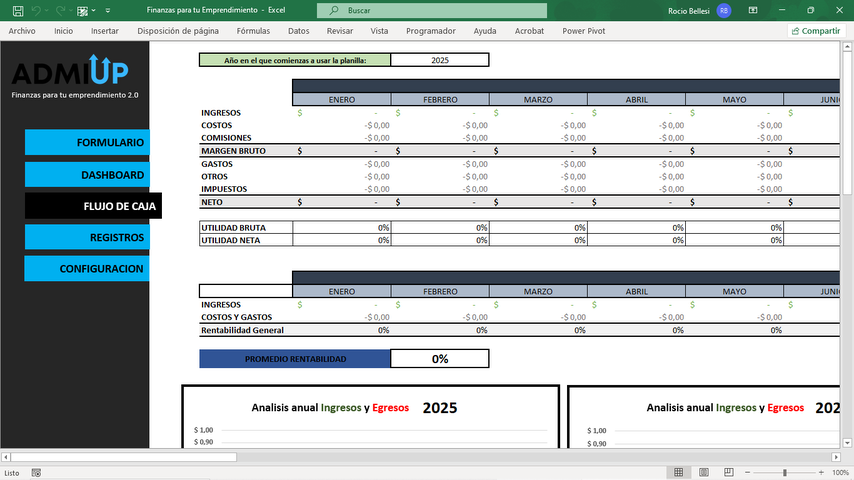Click the table borders icon in quick access toolbar
Image resolution: width=854 pixels, height=480 pixels.
pyautogui.click(x=82, y=11)
